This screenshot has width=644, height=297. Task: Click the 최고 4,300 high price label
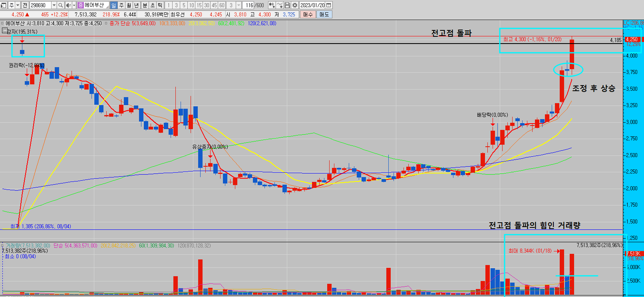click(532, 39)
